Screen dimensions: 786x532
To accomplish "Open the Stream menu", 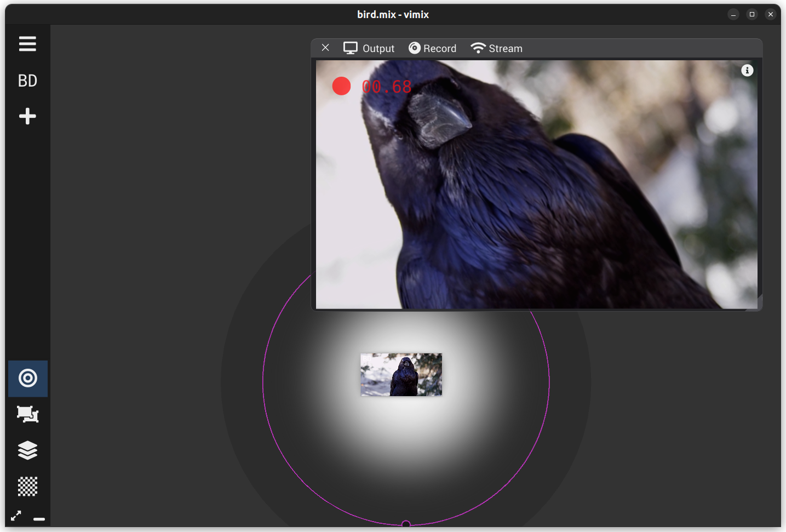I will [496, 48].
